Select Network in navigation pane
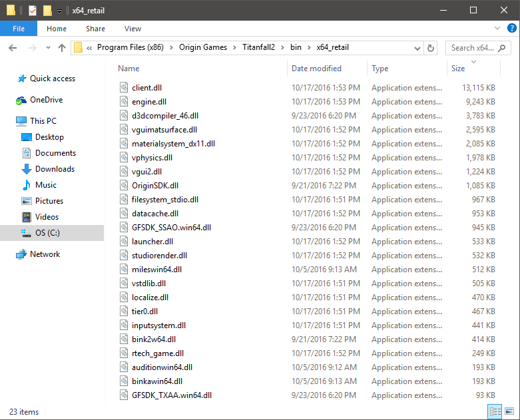520x420 pixels. [45, 254]
